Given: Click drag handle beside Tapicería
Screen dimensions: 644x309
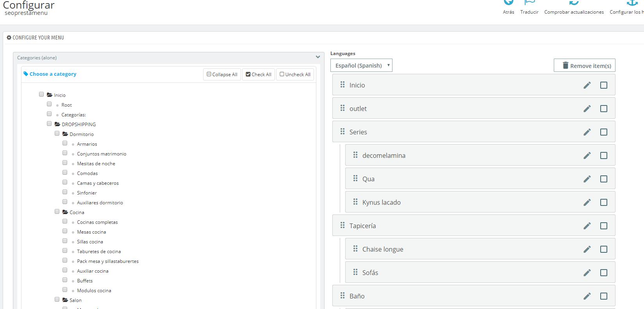Looking at the screenshot, I should coord(343,225).
